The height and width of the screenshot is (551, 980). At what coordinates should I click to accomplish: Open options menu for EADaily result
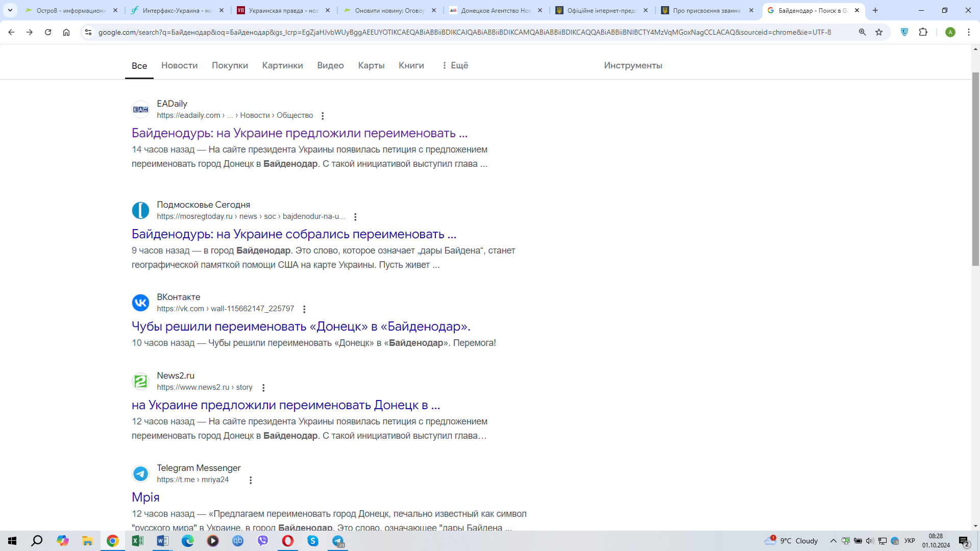click(323, 116)
